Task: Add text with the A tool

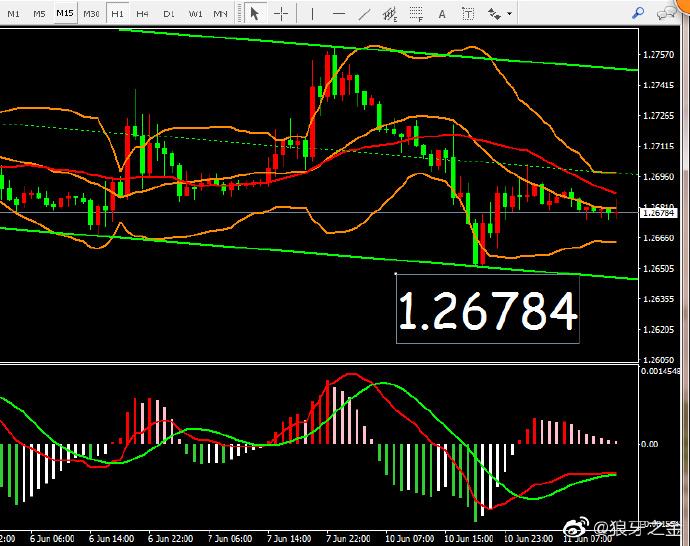Action: (x=443, y=14)
